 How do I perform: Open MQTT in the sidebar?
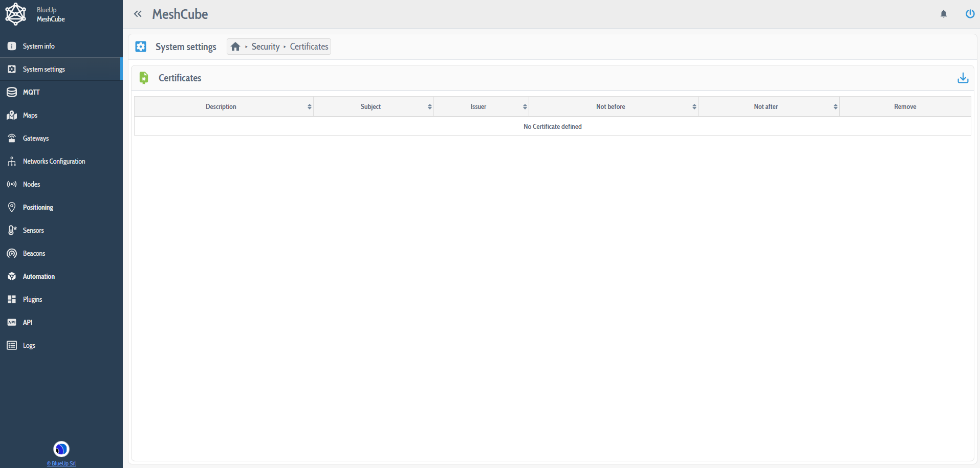coord(31,92)
